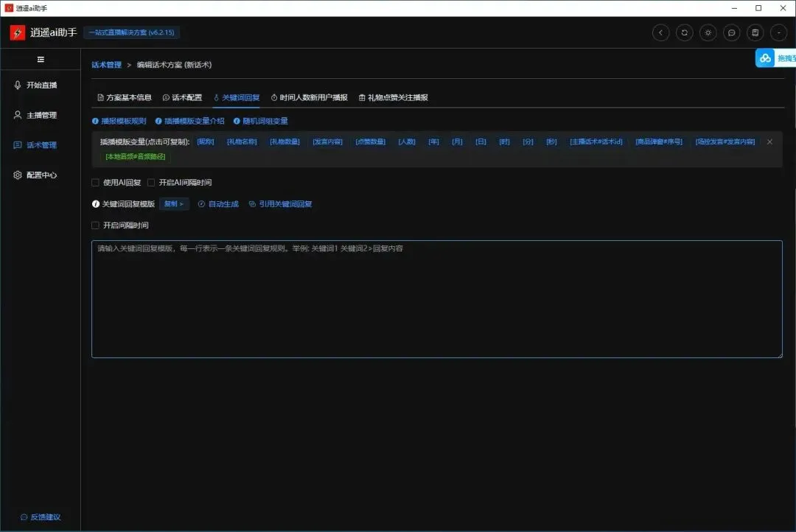
Task: Click 自动生成 to auto-generate replies
Action: coord(218,204)
